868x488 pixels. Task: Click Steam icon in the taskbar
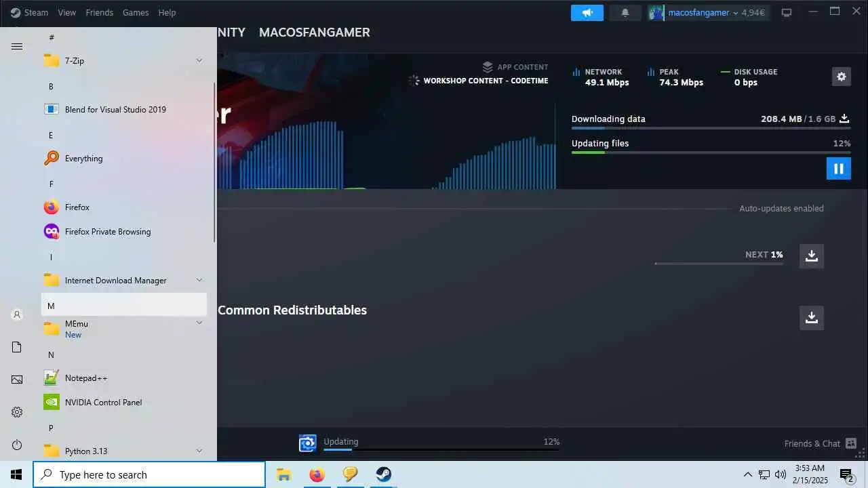(384, 474)
